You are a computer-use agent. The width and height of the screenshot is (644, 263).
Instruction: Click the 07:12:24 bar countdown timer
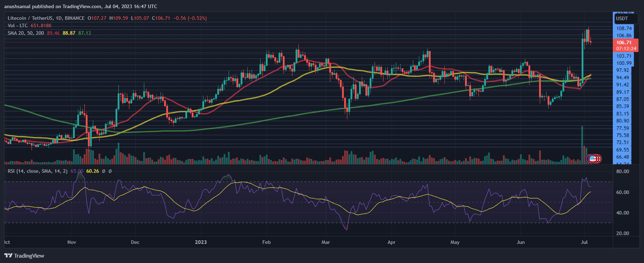pos(626,48)
